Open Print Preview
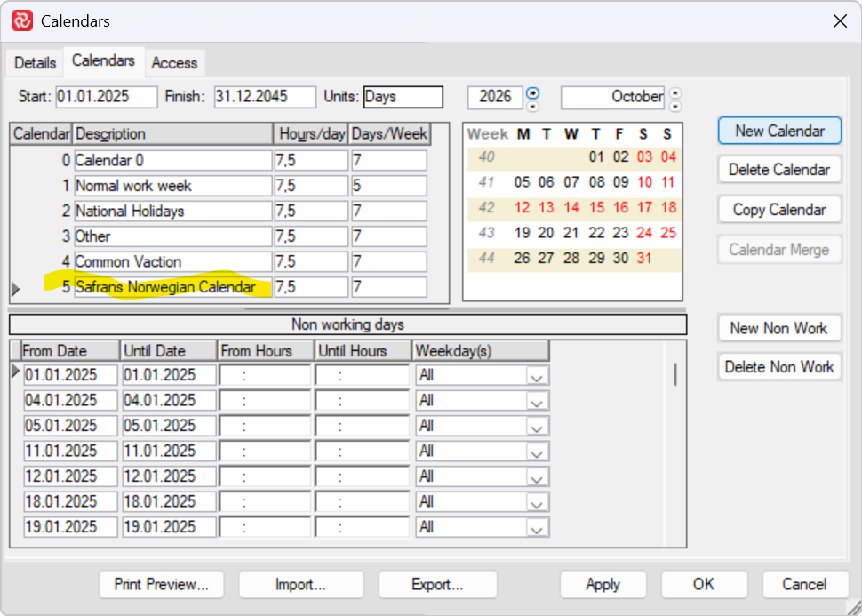Viewport: 862px width, 616px height. click(161, 584)
